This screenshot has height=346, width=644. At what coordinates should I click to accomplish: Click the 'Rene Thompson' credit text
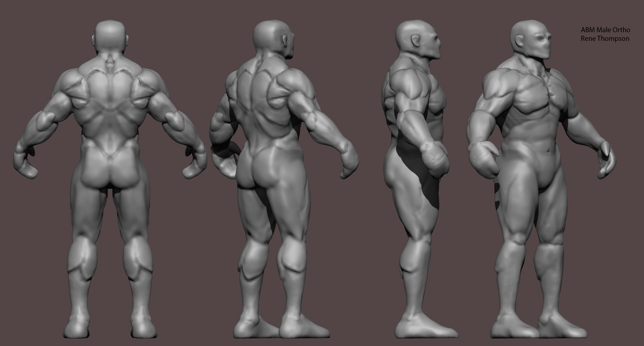click(605, 39)
